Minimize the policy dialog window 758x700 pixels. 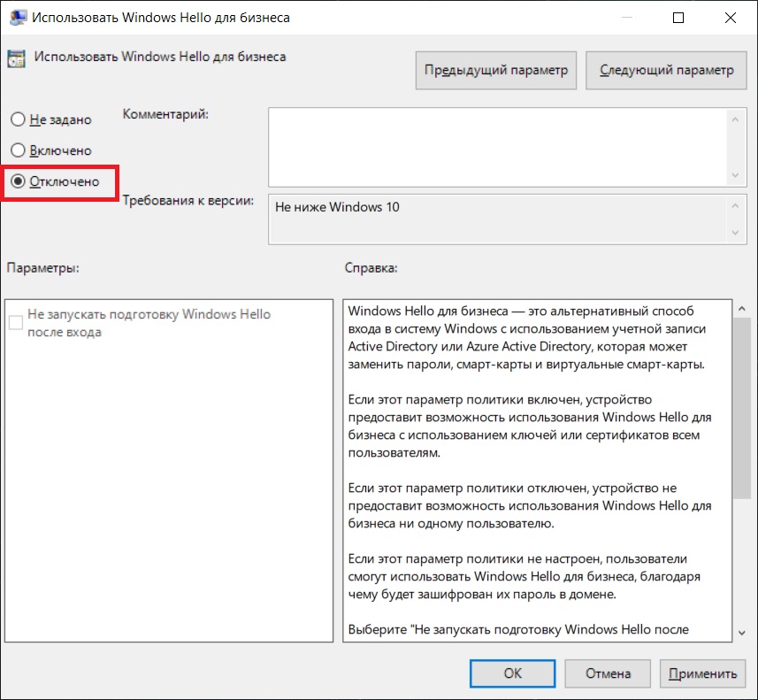(627, 18)
